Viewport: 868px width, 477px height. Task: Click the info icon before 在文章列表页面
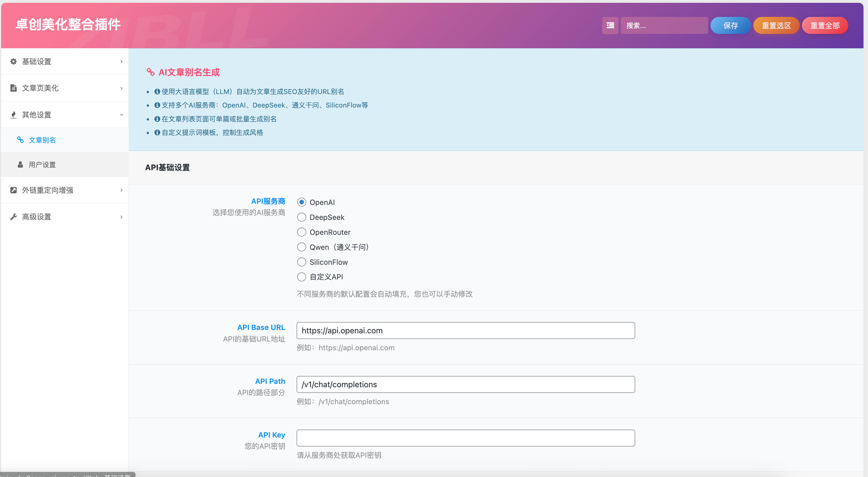[157, 119]
